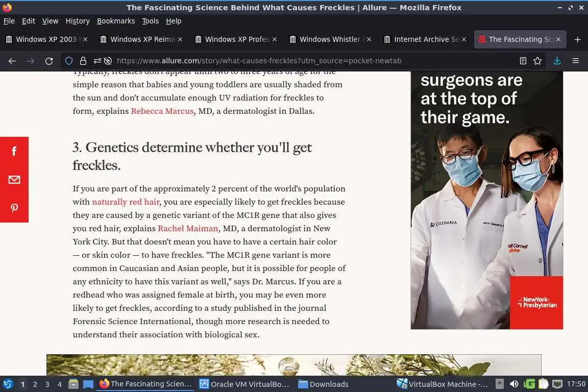
Task: Open the Rebecca Marcus link
Action: tap(162, 111)
